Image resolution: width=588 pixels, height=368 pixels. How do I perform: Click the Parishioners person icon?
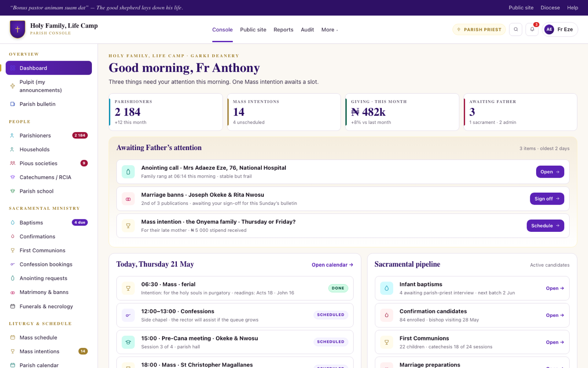[x=13, y=136]
